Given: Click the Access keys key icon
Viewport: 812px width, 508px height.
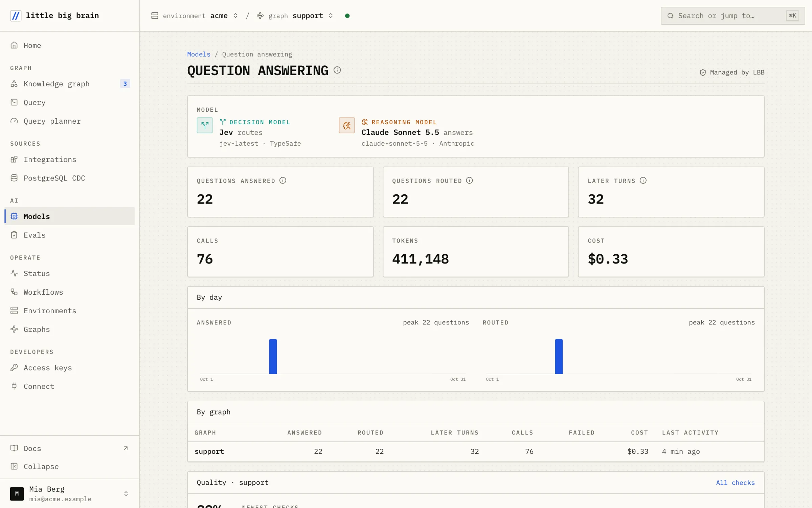Looking at the screenshot, I should click(x=14, y=367).
